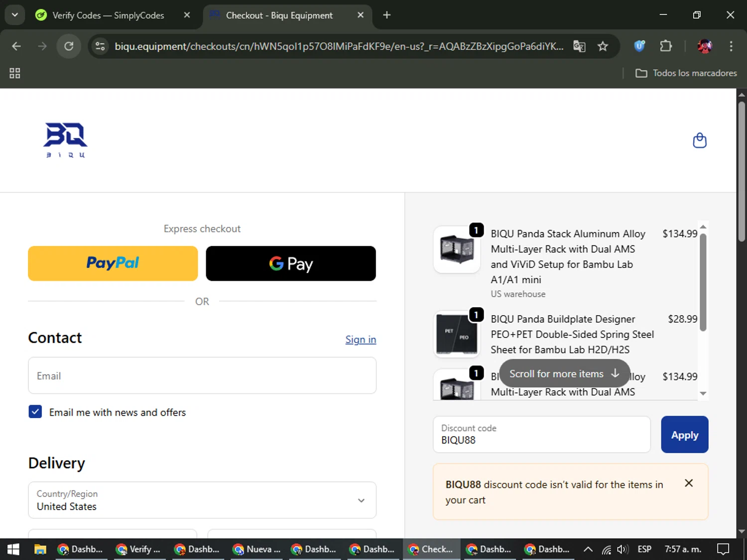Open the Check... taskbar Chrome window
Image resolution: width=747 pixels, height=560 pixels.
431,549
